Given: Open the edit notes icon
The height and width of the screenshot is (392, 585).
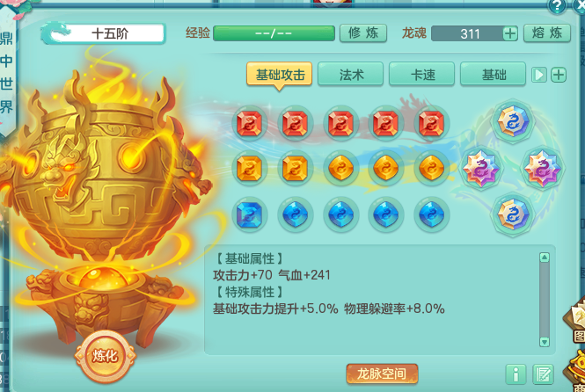Looking at the screenshot, I should (x=543, y=374).
